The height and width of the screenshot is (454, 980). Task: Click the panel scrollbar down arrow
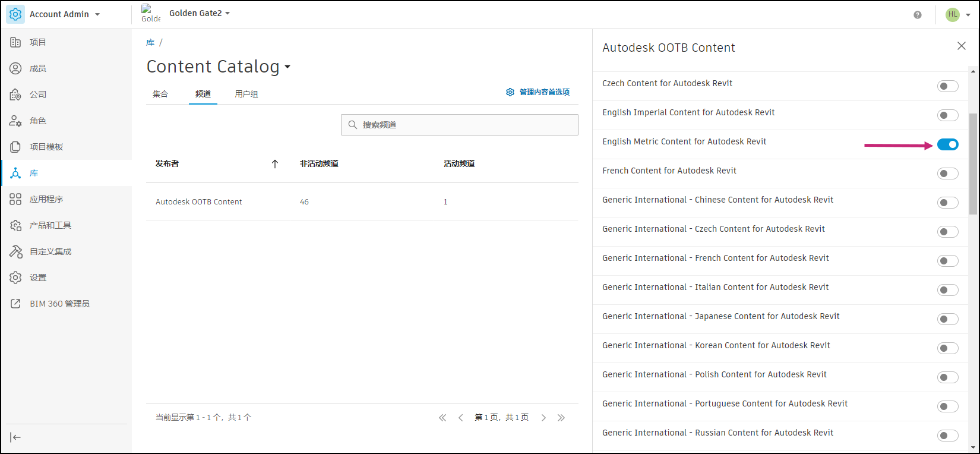[x=973, y=447]
